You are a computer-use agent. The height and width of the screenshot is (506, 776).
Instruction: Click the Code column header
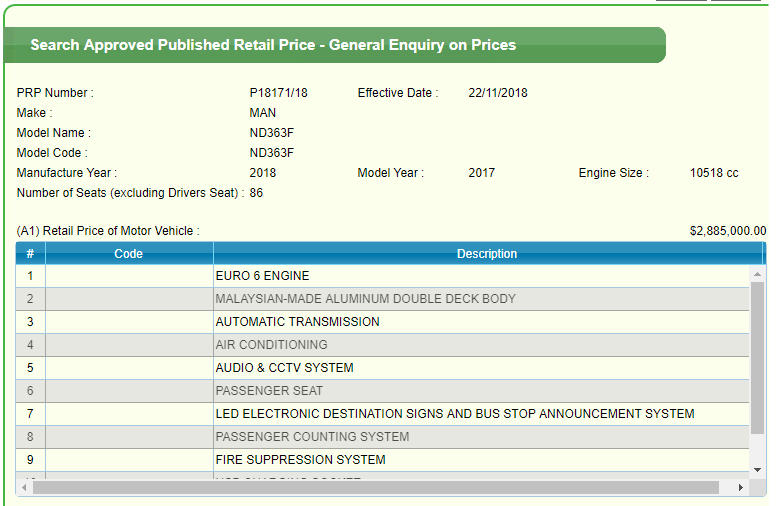(x=129, y=254)
